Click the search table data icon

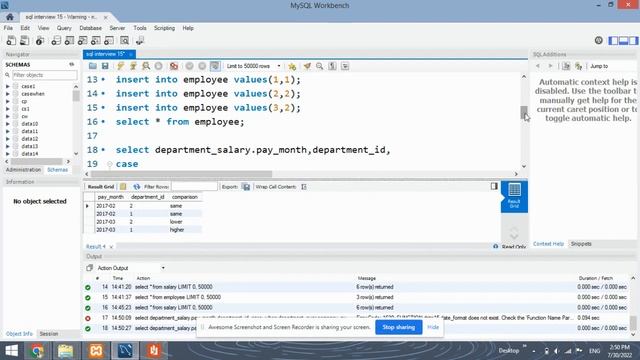(124, 40)
